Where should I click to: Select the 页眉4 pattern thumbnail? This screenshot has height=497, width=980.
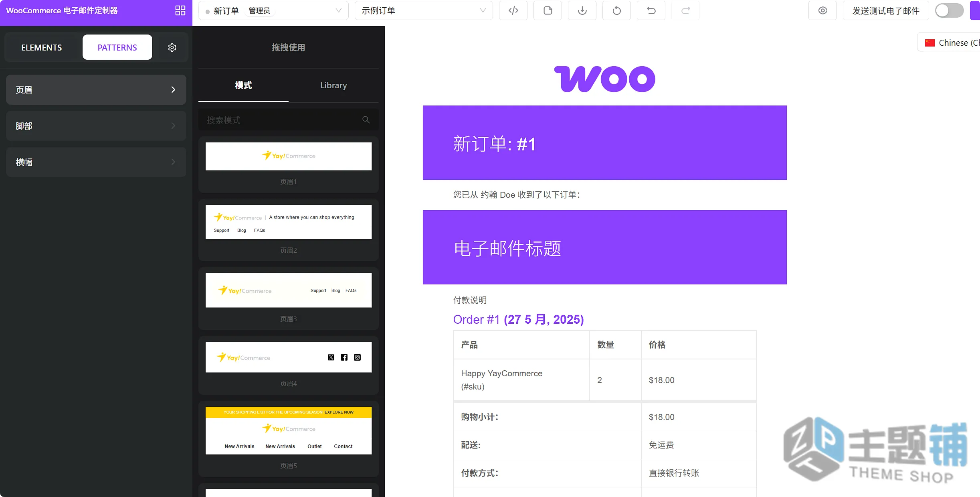pyautogui.click(x=289, y=357)
